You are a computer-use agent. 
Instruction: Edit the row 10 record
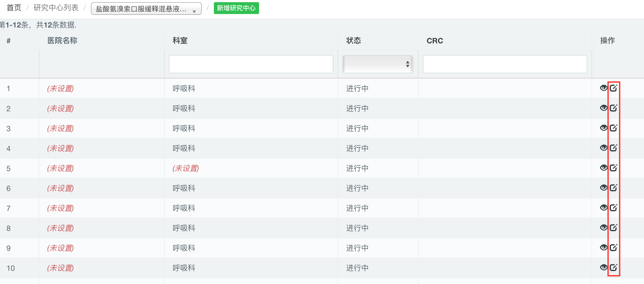point(613,267)
